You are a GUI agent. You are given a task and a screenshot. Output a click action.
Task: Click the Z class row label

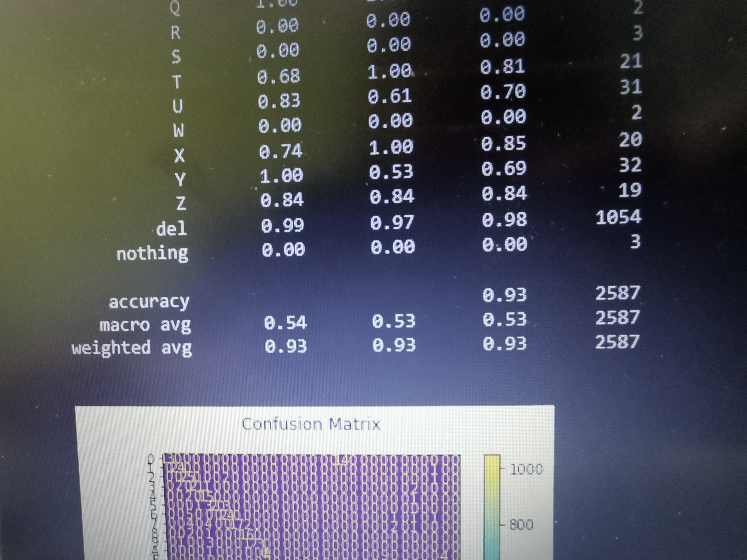(181, 203)
